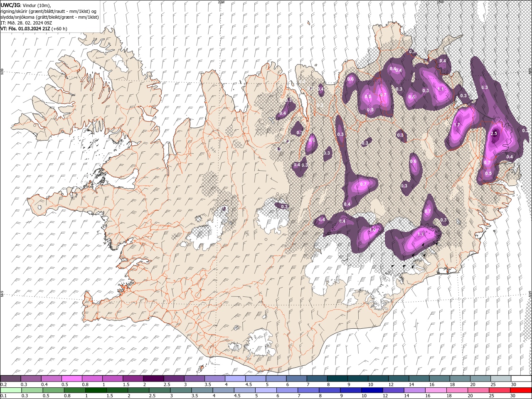Screen dimensions: 532x399
Task: Select the 0.8 swatch in lower legend row
Action: [74, 390]
